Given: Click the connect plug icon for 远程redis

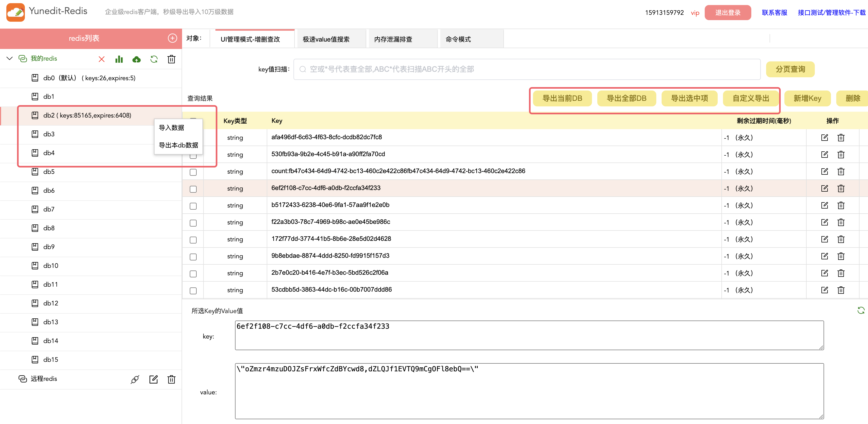Looking at the screenshot, I should coord(135,380).
